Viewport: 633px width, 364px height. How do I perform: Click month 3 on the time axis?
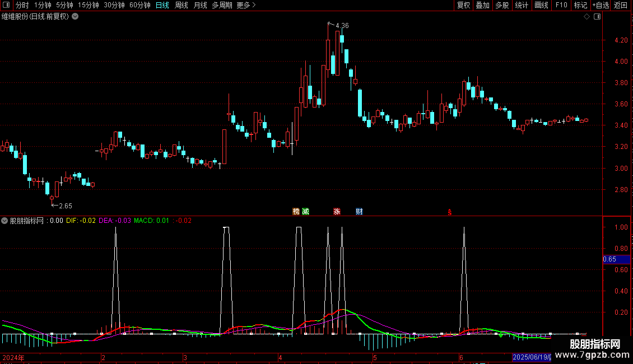point(185,358)
